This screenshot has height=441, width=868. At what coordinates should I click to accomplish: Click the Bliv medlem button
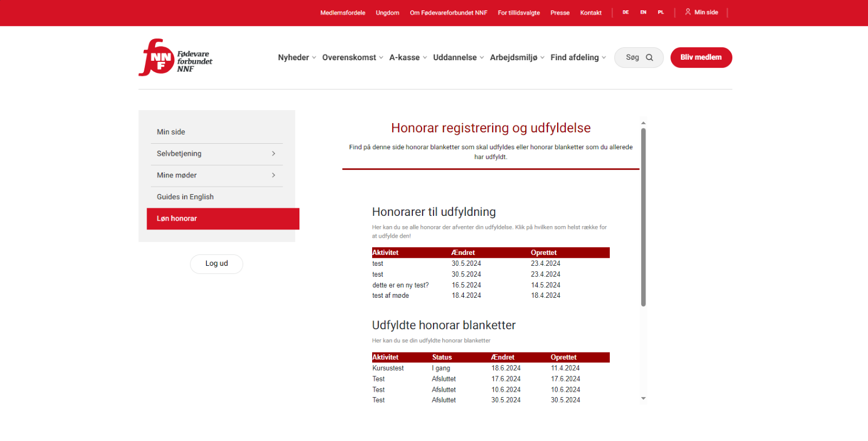coord(701,57)
